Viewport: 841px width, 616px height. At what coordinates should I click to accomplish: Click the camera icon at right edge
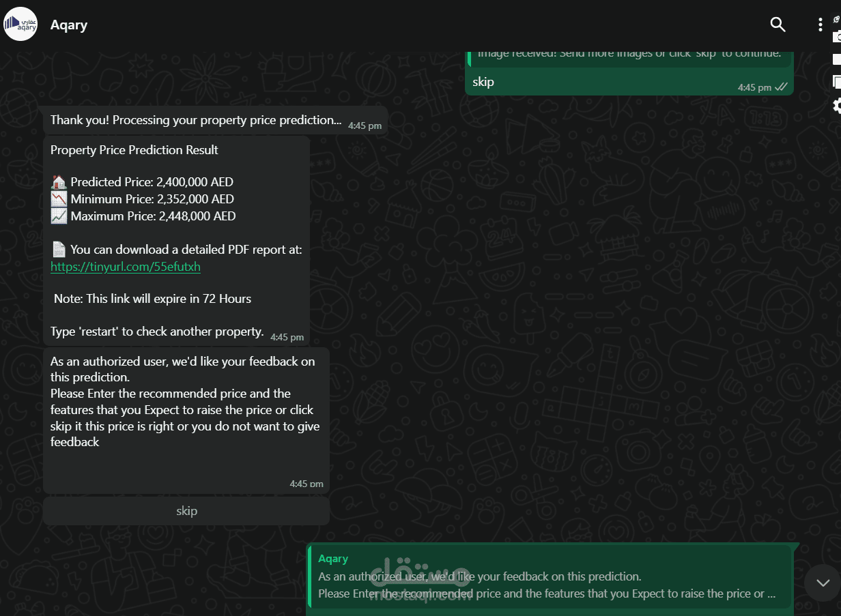(x=836, y=37)
